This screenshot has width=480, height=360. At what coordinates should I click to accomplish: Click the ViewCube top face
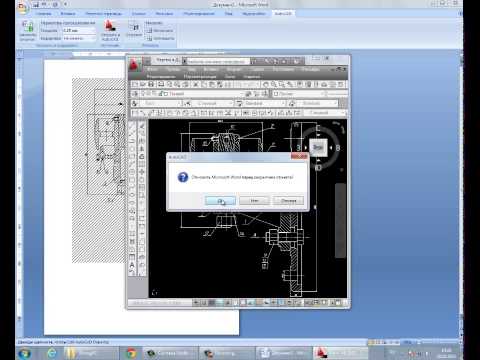click(318, 147)
